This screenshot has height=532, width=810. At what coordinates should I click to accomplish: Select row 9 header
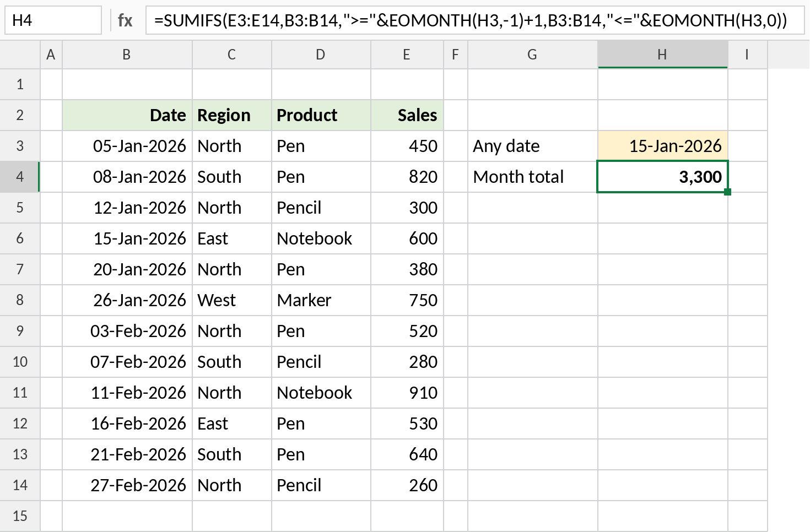click(20, 331)
